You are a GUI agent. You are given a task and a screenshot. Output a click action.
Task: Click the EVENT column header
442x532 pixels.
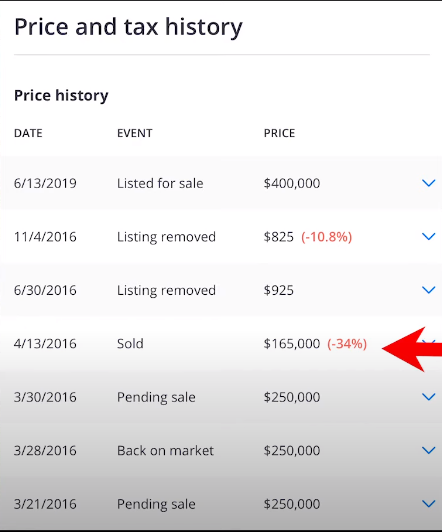pyautogui.click(x=135, y=133)
